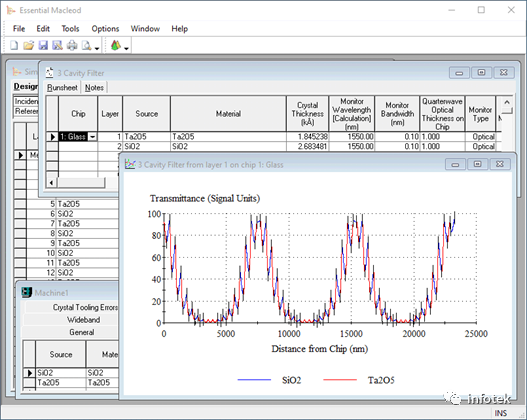
Task: Click the plot window title icon
Action: pos(129,164)
